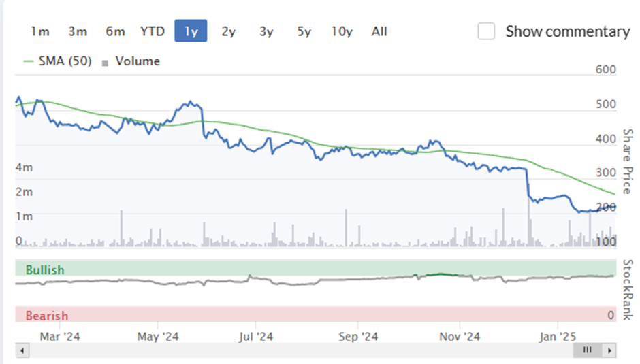Select the 1y time range

(x=191, y=31)
